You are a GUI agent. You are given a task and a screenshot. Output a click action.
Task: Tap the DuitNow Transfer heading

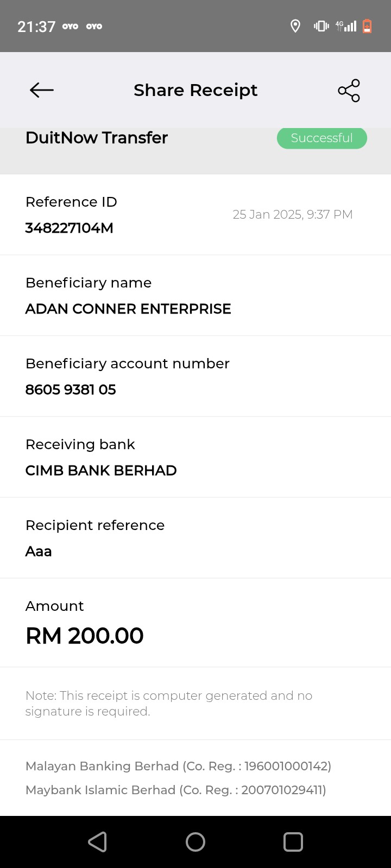(x=97, y=138)
